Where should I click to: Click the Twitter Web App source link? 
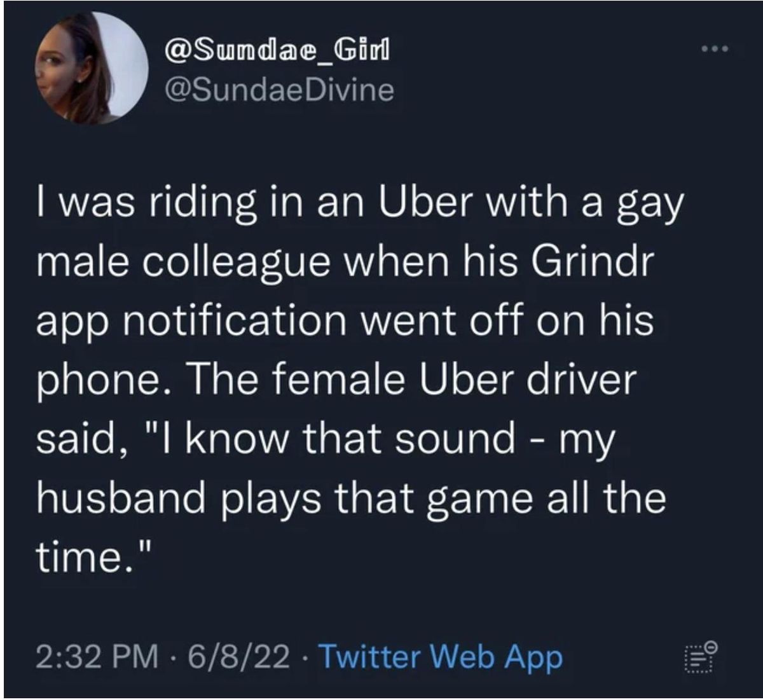[x=440, y=656]
